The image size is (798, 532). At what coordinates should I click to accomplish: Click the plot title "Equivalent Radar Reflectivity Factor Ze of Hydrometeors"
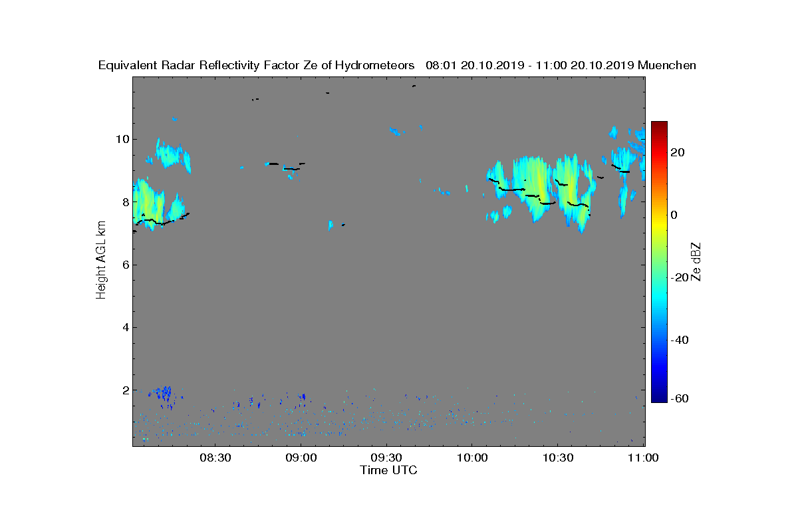click(256, 65)
